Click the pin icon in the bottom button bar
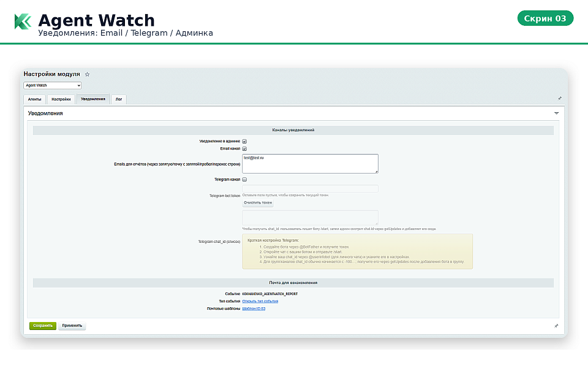Viewport: 588px width, 368px height. [x=556, y=326]
